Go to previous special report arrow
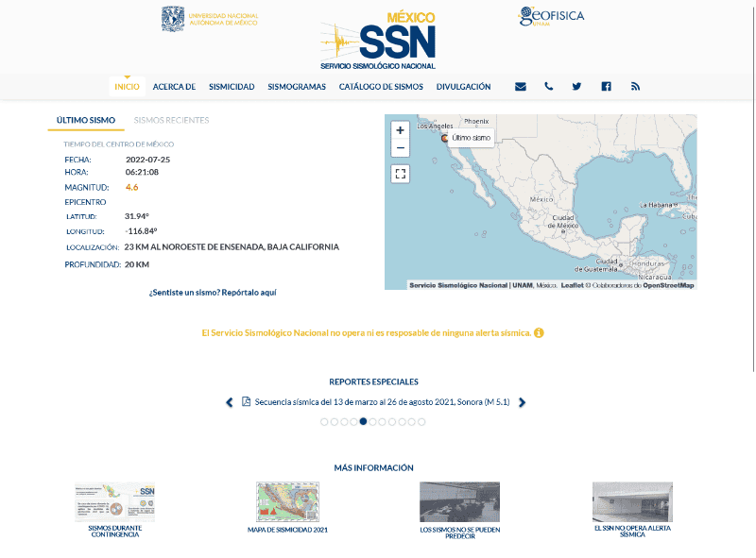 click(x=230, y=402)
